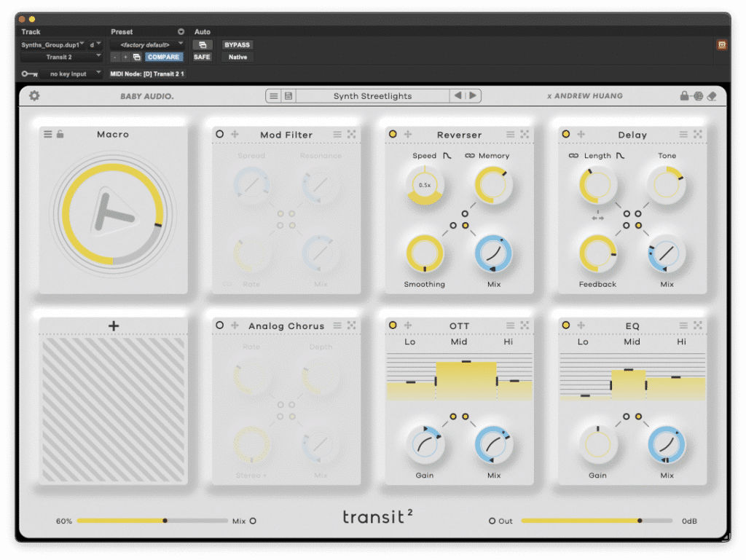Go to the next preset arrow
Screen dimensions: 746x560
[x=473, y=95]
